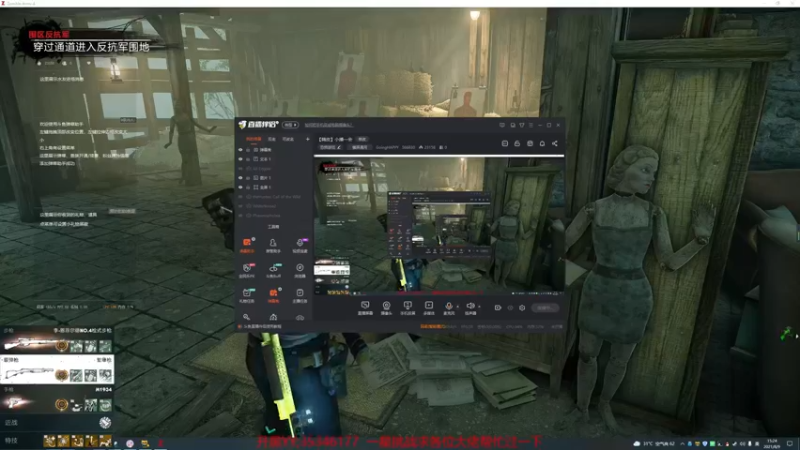Image resolution: width=800 pixels, height=450 pixels.
Task: Select the highlighted shotgun weapon slot
Action: pyautogui.click(x=57, y=370)
